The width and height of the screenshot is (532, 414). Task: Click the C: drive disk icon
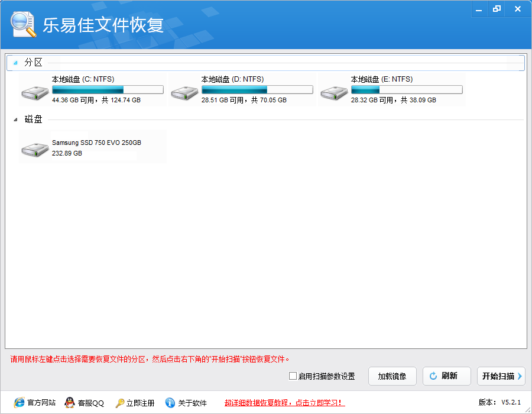click(x=35, y=92)
